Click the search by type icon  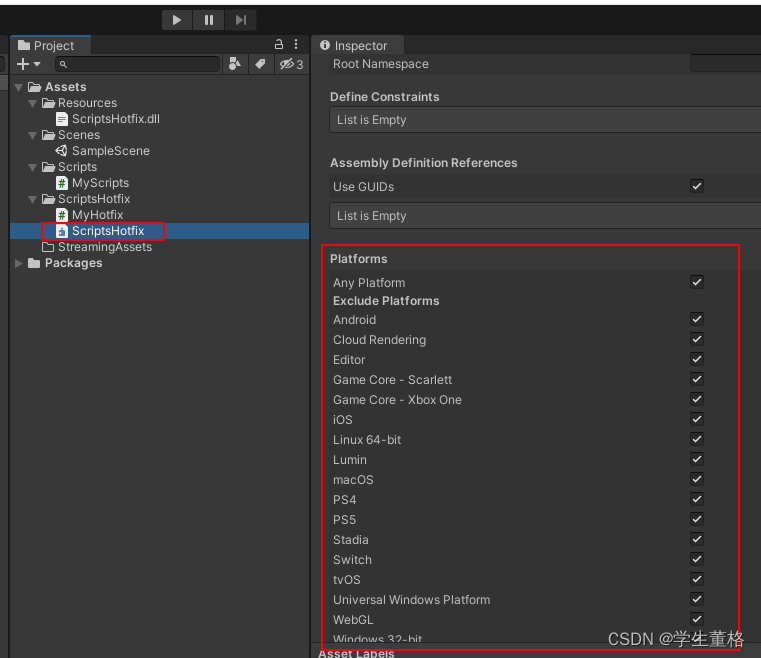tap(235, 64)
